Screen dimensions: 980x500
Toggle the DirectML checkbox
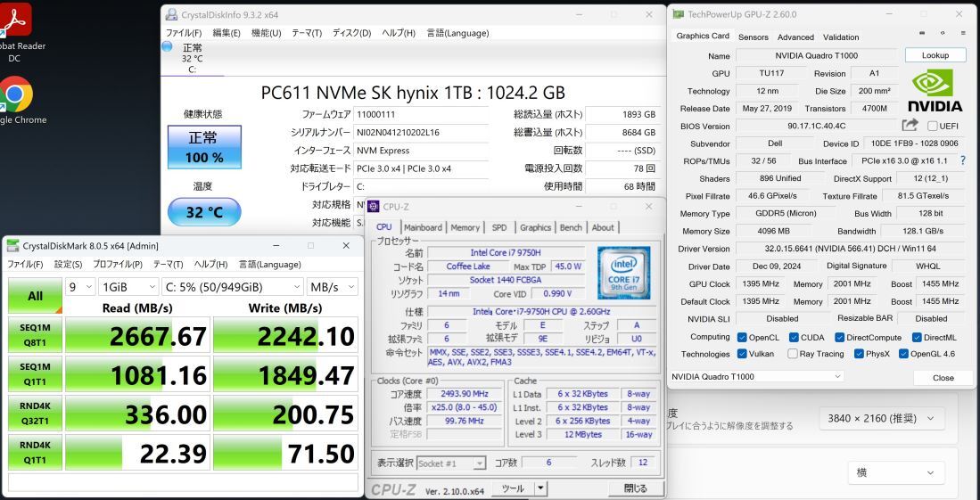coord(917,338)
